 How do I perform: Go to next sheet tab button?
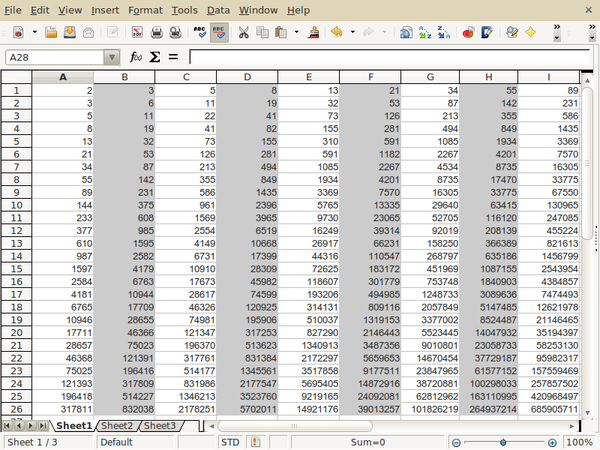click(31, 426)
